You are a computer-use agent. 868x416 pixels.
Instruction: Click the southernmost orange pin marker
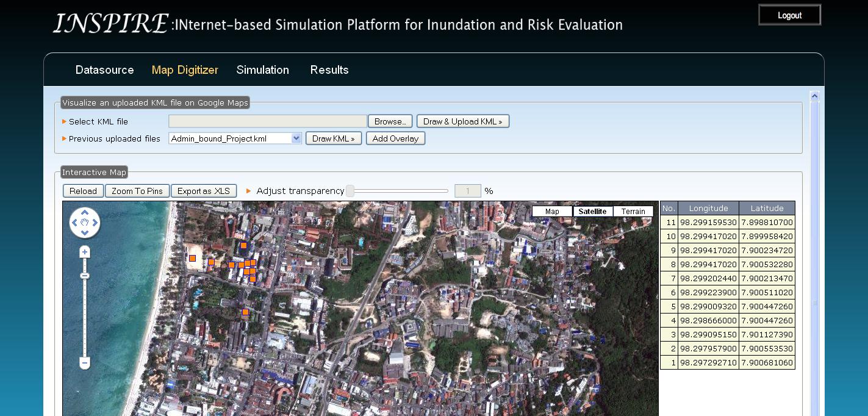point(245,312)
